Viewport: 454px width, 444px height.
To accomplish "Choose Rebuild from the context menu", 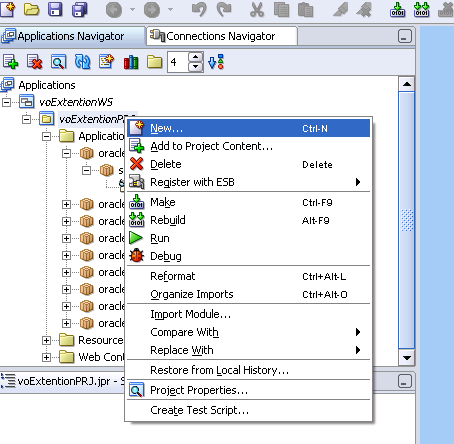I will 249,220.
